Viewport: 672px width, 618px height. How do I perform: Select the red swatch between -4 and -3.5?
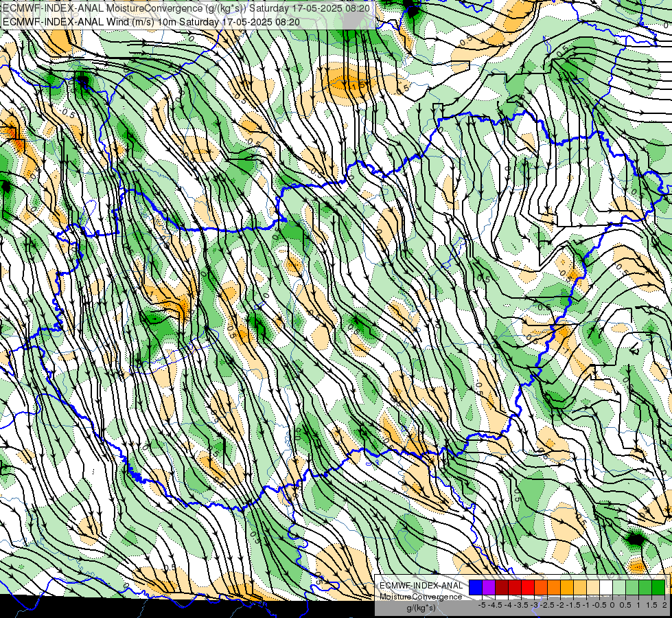point(515,588)
